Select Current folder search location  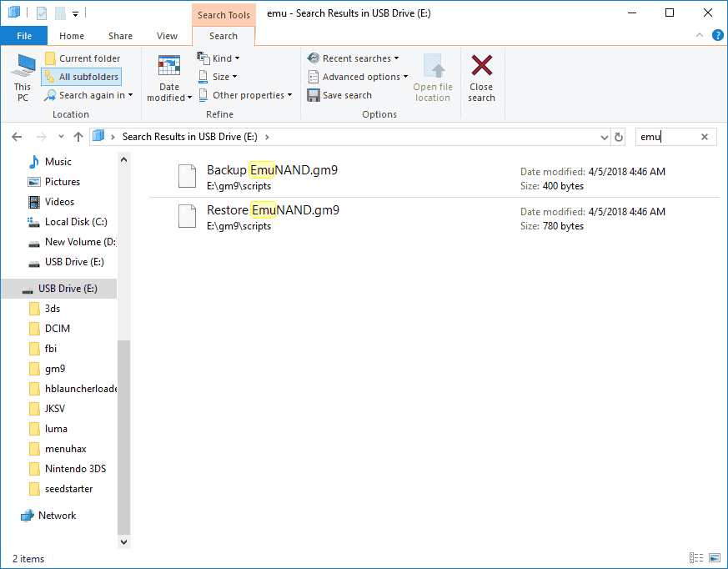pyautogui.click(x=83, y=58)
